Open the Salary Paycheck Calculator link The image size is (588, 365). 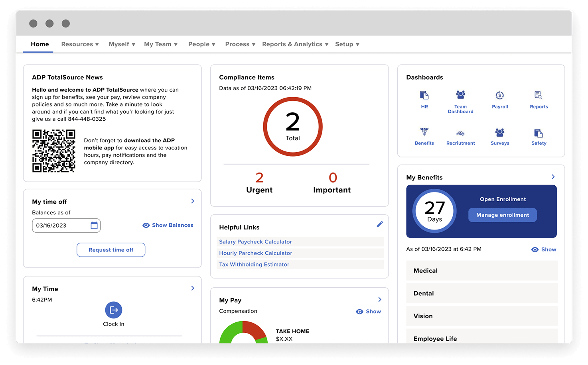[x=255, y=242]
